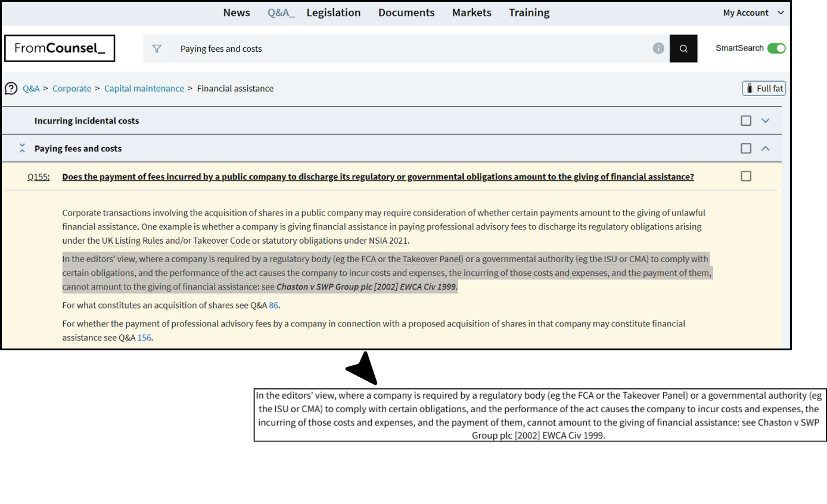Open the Q&A 156 link
This screenshot has width=827, height=504.
click(x=144, y=338)
